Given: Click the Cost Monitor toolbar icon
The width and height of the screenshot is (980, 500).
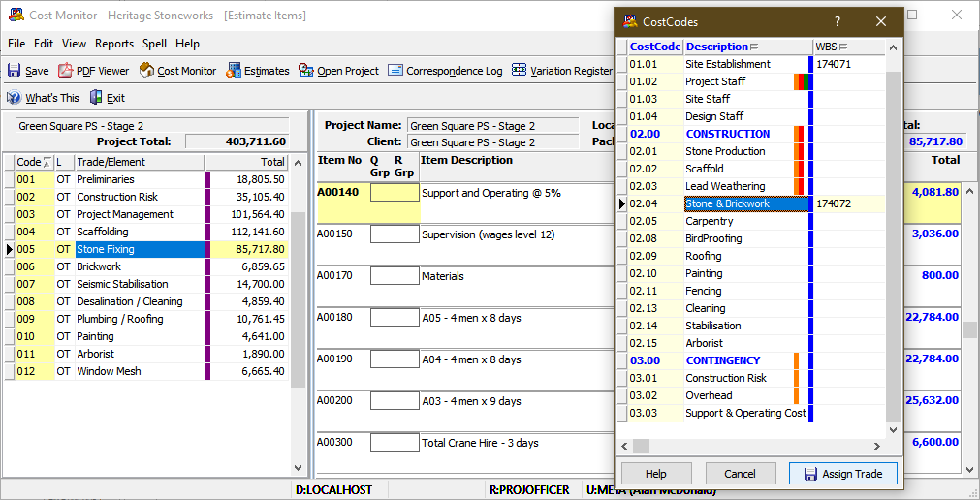Looking at the screenshot, I should [x=147, y=71].
